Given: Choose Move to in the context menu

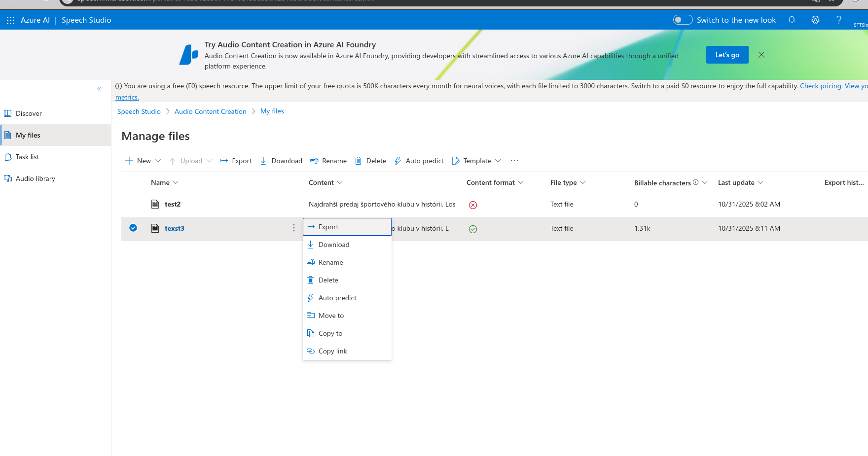Looking at the screenshot, I should coord(331,316).
